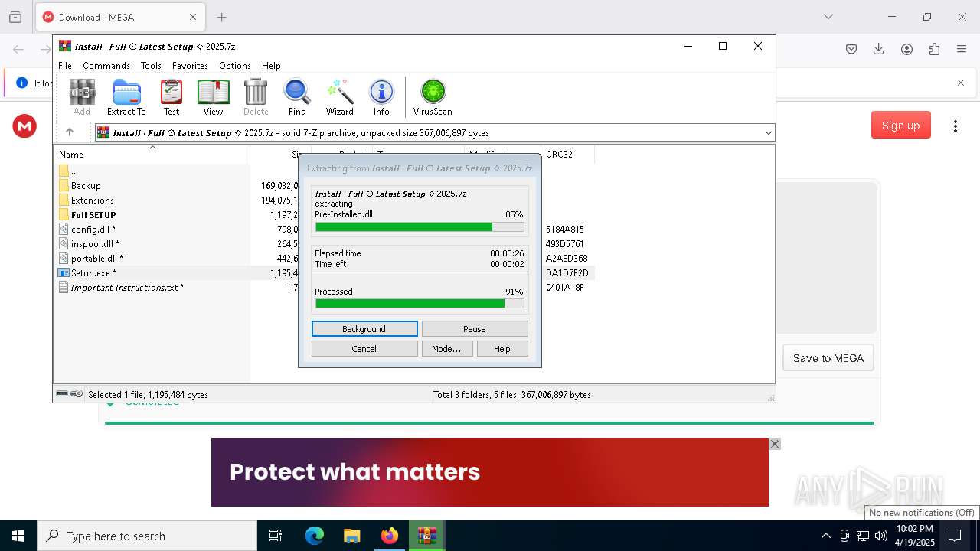Open Firefox Pocket icon
The height and width of the screenshot is (551, 980).
(851, 49)
